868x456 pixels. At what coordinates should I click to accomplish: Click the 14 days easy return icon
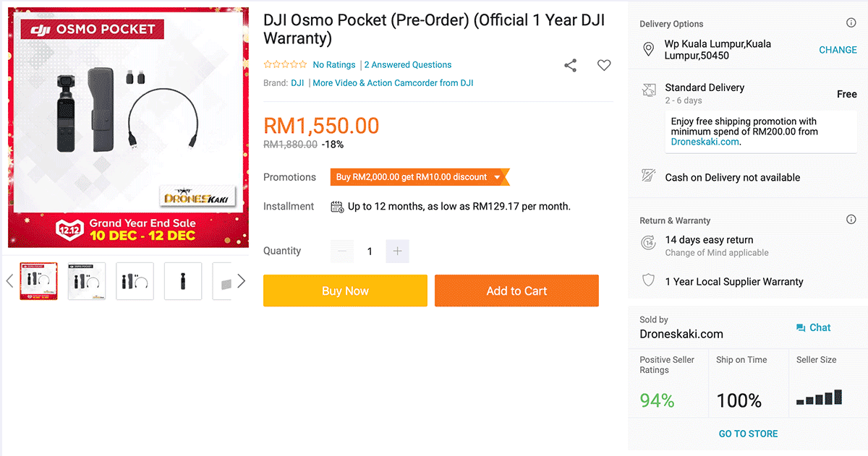(x=649, y=243)
